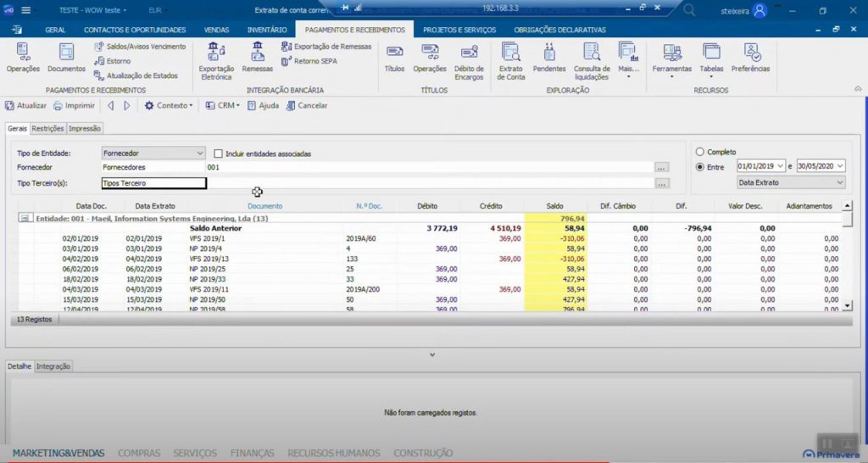Open Preferências
Screen dimensions: 868x463
751,57
